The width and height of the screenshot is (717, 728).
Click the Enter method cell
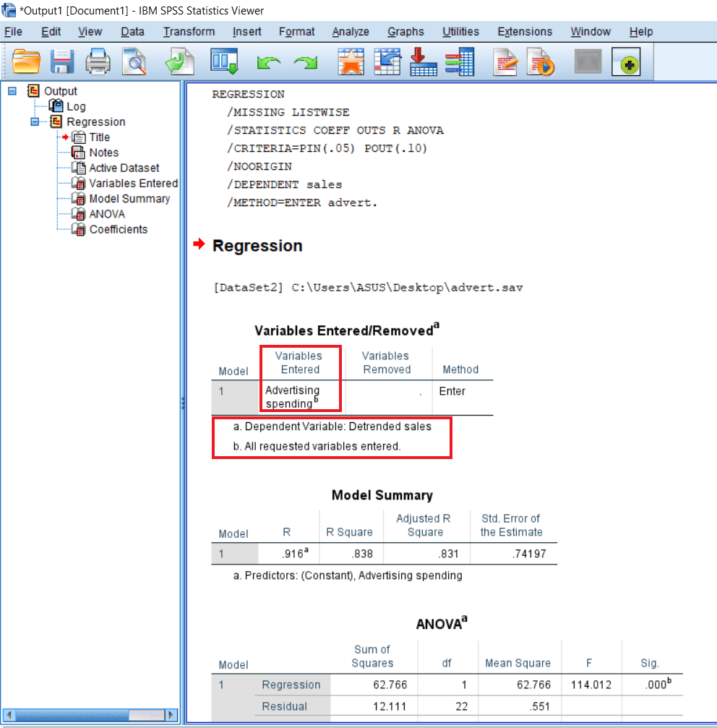452,391
